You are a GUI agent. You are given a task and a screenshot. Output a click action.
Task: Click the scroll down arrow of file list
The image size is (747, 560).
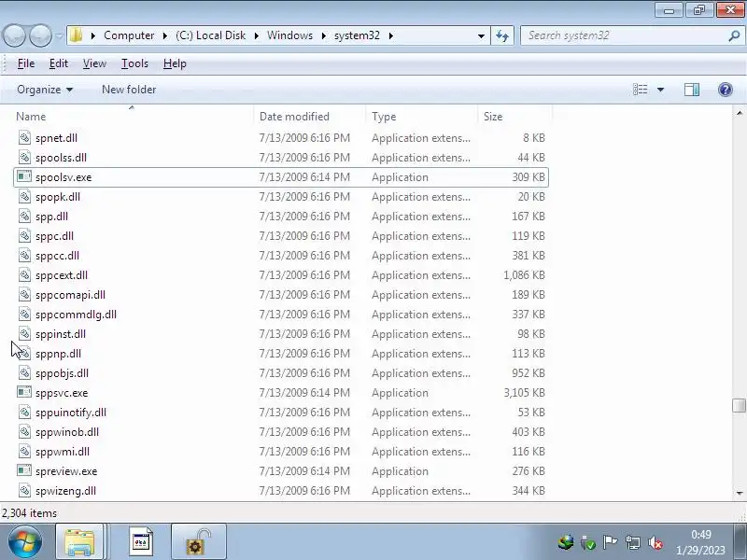739,494
